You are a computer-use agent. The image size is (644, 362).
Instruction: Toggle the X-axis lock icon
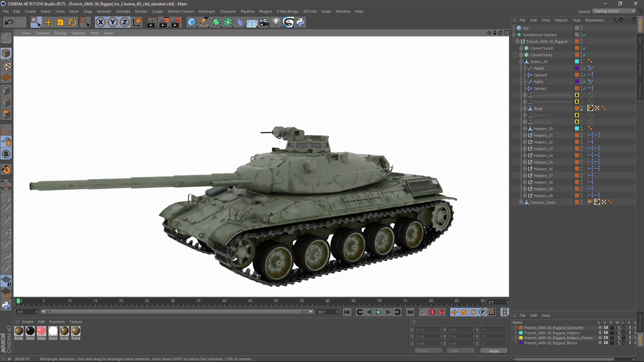[100, 22]
